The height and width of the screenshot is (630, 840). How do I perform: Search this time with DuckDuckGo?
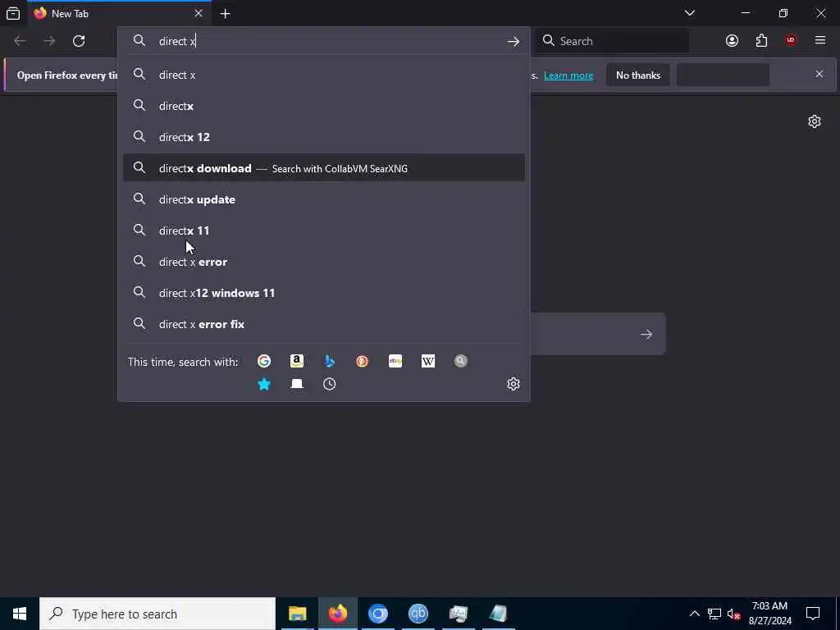pyautogui.click(x=362, y=361)
